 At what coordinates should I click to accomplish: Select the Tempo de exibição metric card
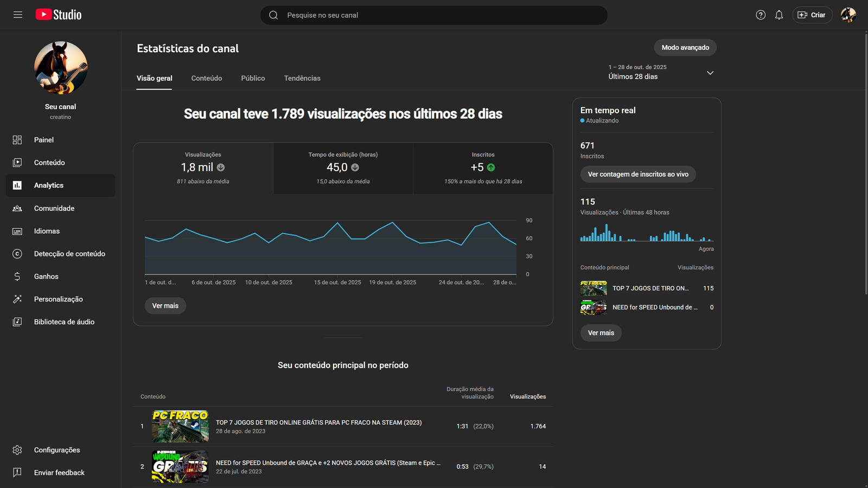[x=343, y=168]
